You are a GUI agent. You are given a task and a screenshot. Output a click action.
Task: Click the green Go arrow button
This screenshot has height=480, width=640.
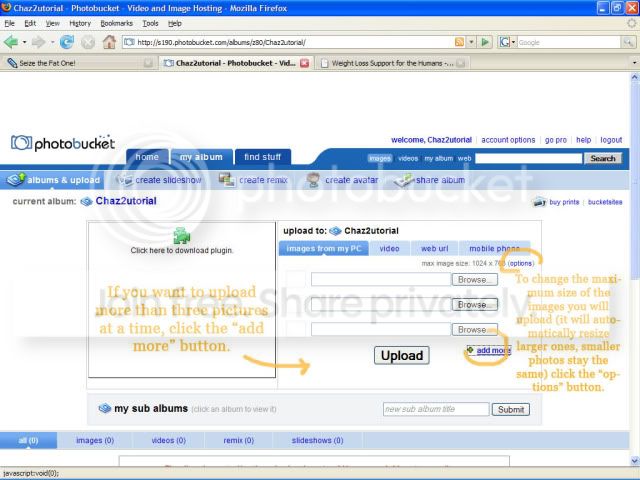485,42
